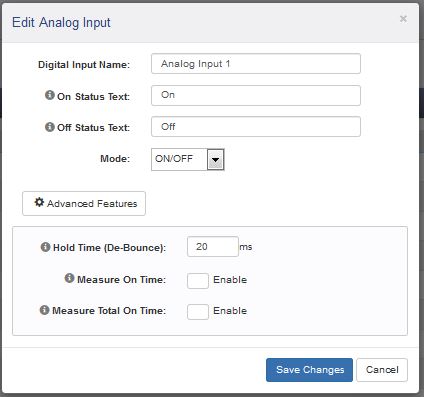Viewport: 424px width, 397px height.
Task: Open the Mode dropdown set to ON/OFF
Action: pyautogui.click(x=188, y=159)
